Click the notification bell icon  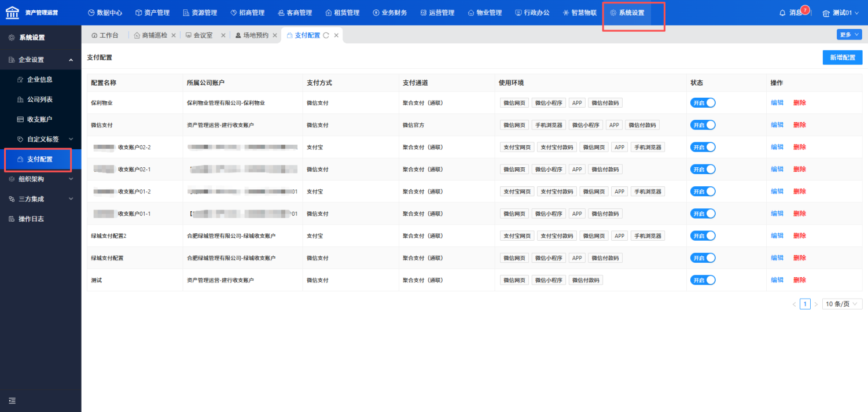[783, 13]
